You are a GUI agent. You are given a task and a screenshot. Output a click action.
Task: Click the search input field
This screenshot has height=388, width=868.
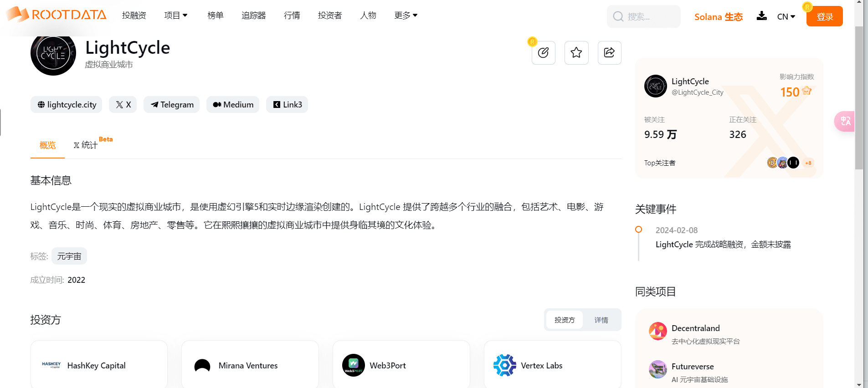pyautogui.click(x=644, y=16)
